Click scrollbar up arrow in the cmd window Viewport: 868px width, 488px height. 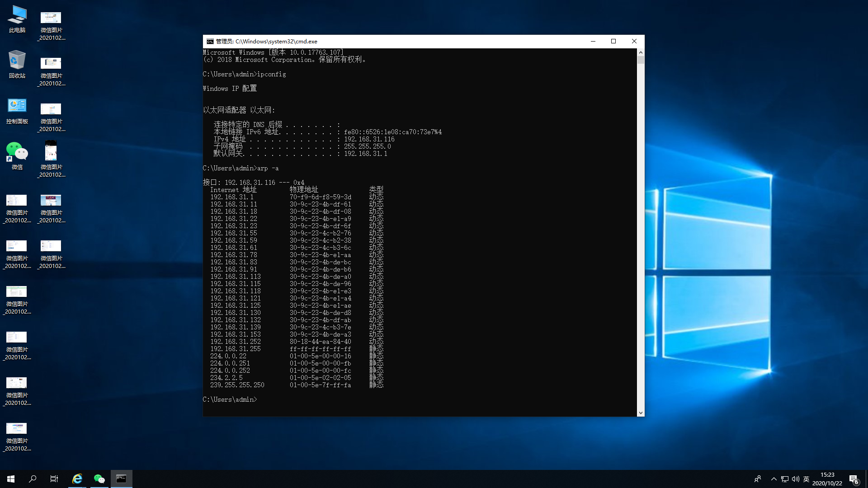(x=641, y=52)
